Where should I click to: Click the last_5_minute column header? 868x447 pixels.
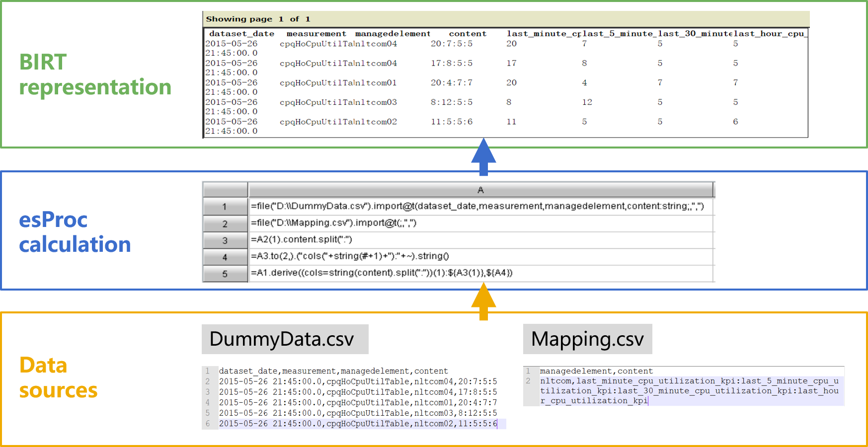pyautogui.click(x=618, y=34)
